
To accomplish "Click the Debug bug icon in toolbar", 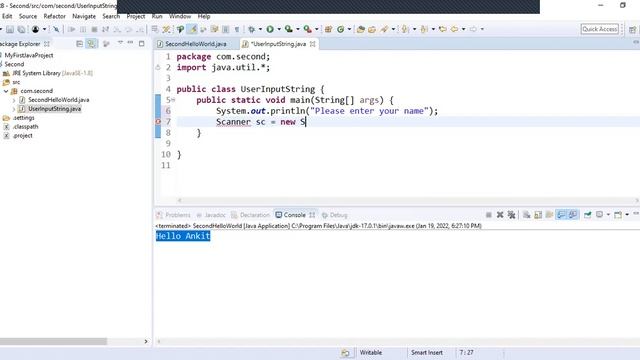I will (x=252, y=29).
